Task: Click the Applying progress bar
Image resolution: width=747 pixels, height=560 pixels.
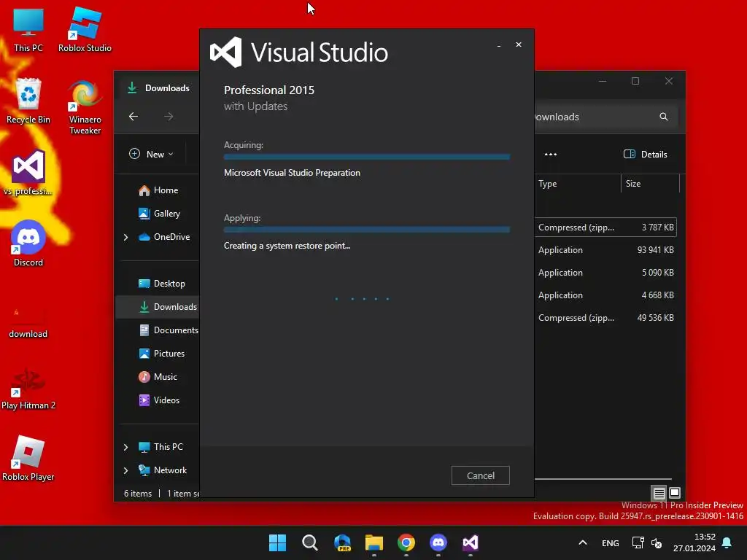Action: (x=366, y=230)
